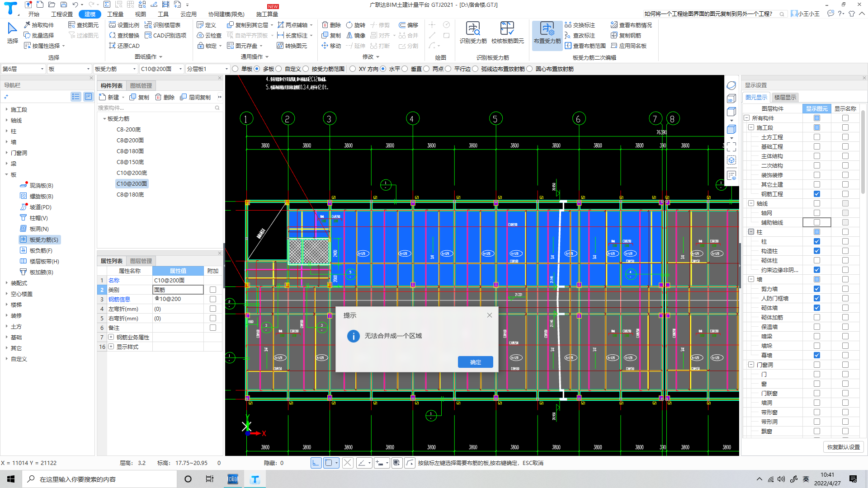Image resolution: width=868 pixels, height=488 pixels.
Task: Open the 校核板筋图元 tool
Action: (x=507, y=33)
